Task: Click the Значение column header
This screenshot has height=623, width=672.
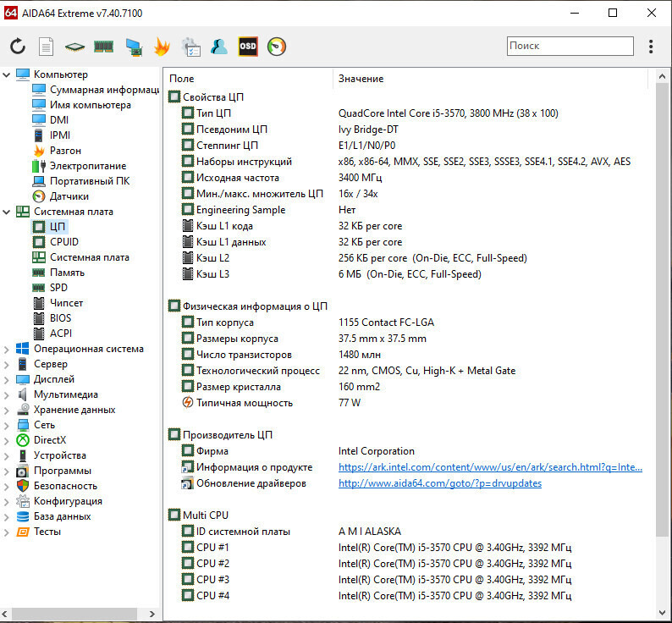Action: click(x=361, y=79)
